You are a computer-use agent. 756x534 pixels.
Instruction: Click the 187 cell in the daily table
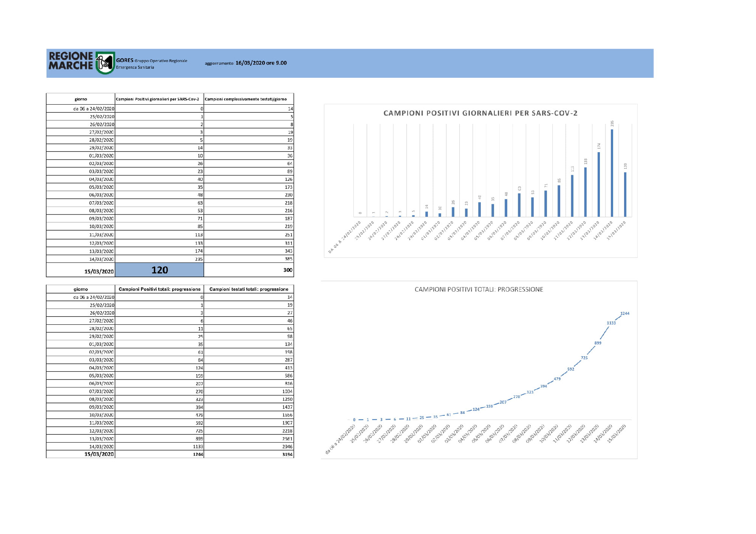[249, 219]
